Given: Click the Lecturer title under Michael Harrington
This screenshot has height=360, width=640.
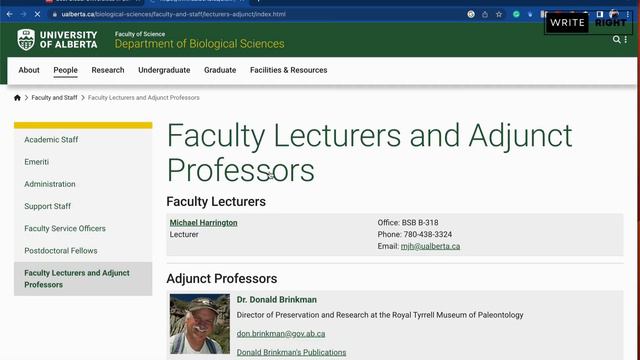Looking at the screenshot, I should [184, 235].
